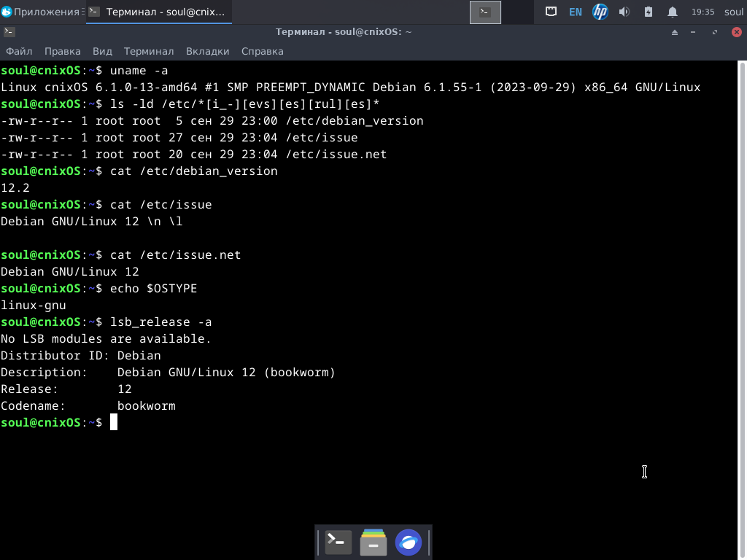Viewport: 747px width, 560px height.
Task: Click the terminal window title icon
Action: point(9,32)
